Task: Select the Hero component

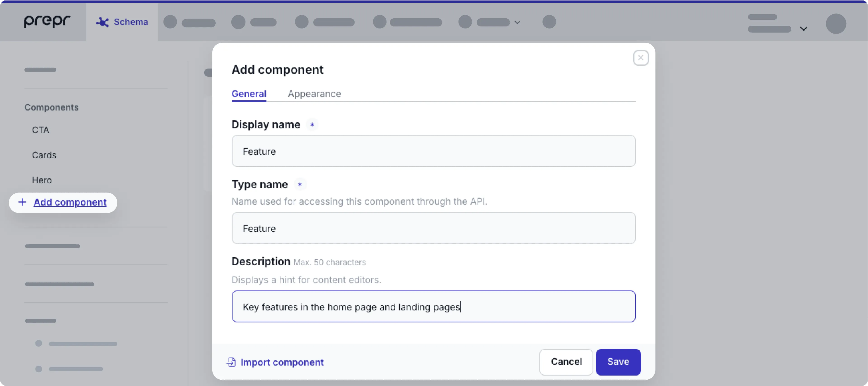Action: point(42,180)
